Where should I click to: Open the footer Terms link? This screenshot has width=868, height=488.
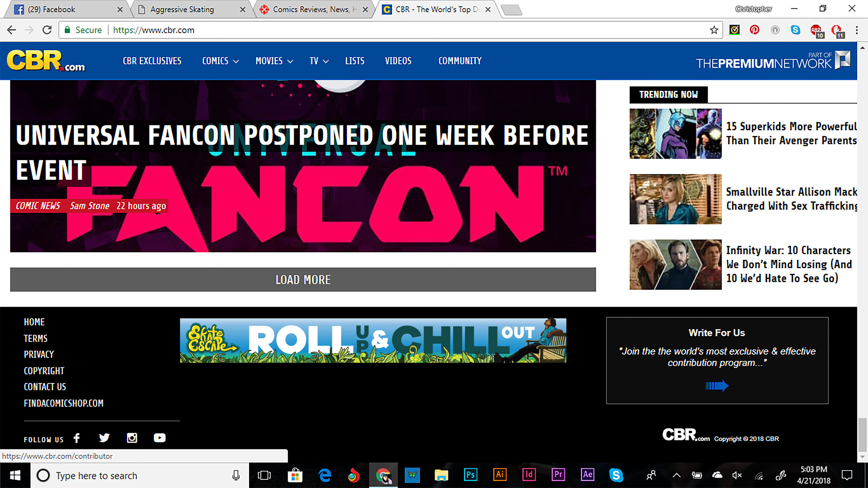[x=35, y=338]
